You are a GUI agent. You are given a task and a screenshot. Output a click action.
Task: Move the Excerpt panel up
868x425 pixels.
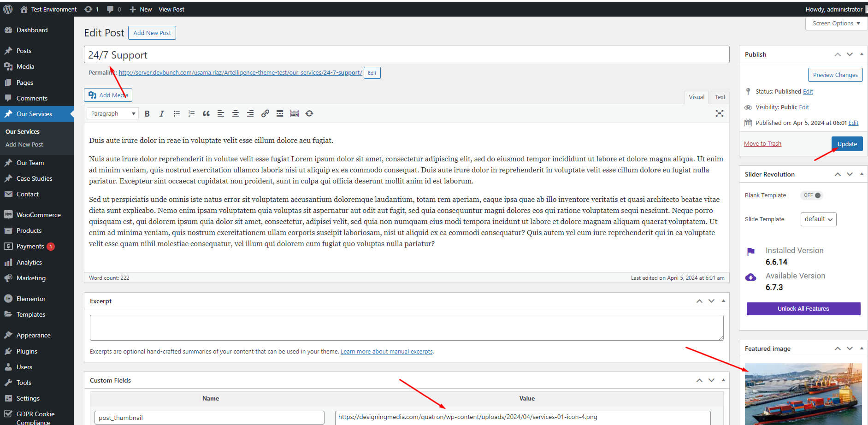699,301
